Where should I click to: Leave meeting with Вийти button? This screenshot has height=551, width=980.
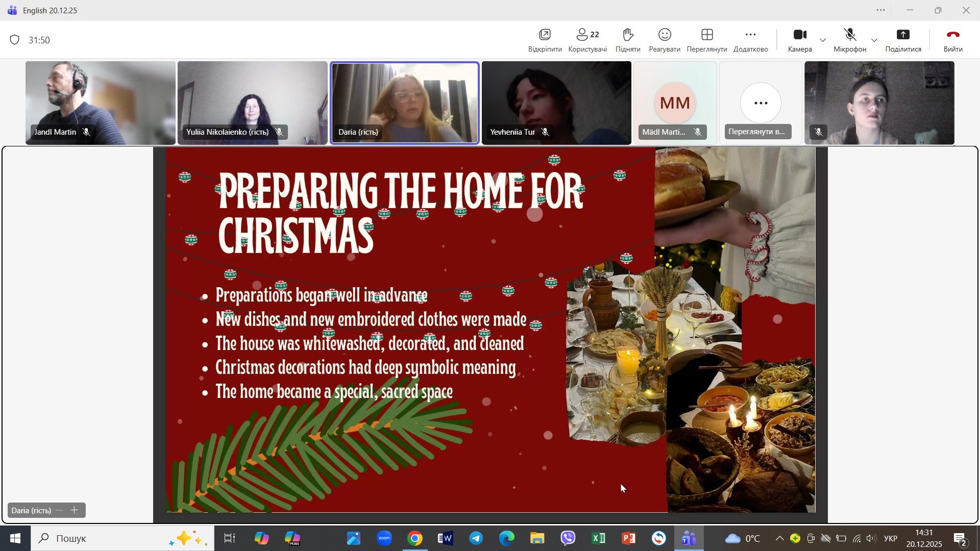coord(952,35)
